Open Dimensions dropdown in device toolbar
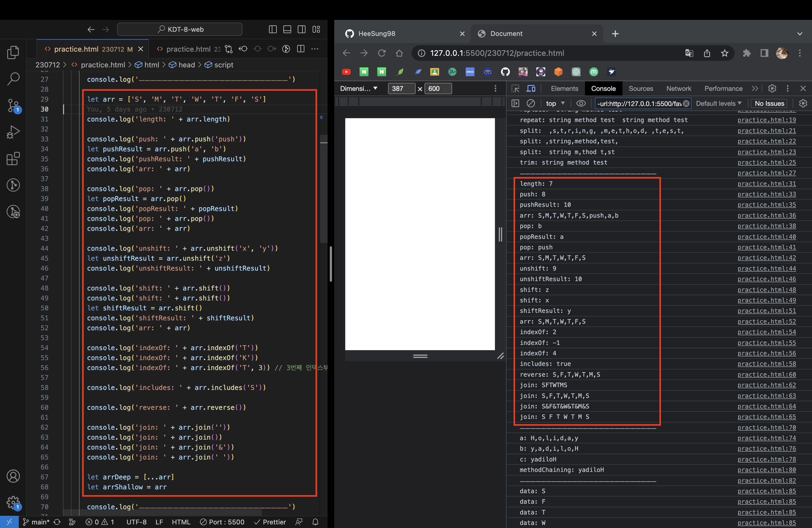Screen dimensions: 812x528 coord(359,88)
